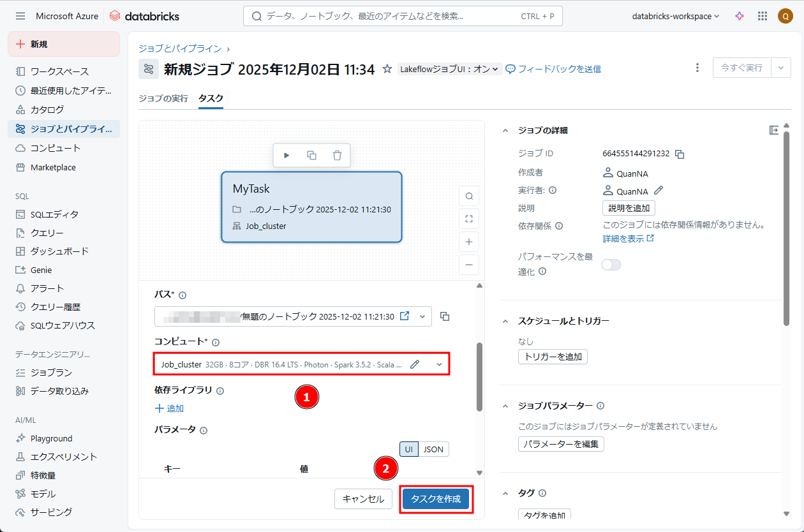804x532 pixels.
Task: Edit the Job_cluster compute configuration pencil
Action: click(415, 364)
